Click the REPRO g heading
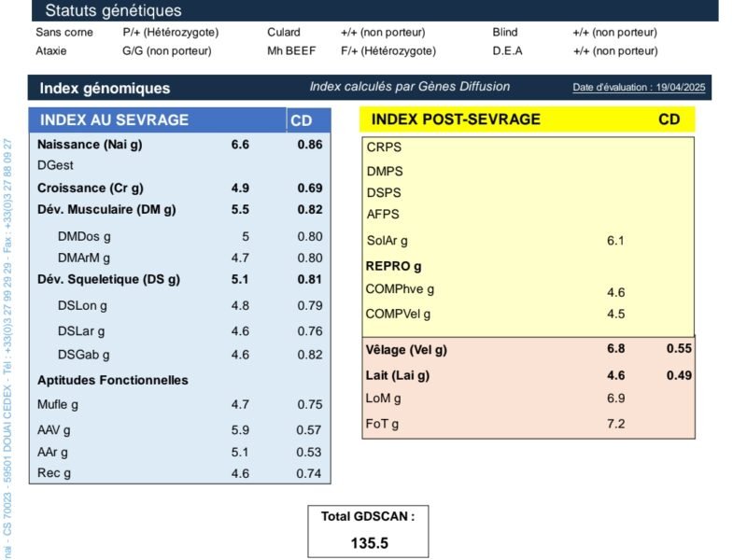This screenshot has width=747, height=560. 393,265
